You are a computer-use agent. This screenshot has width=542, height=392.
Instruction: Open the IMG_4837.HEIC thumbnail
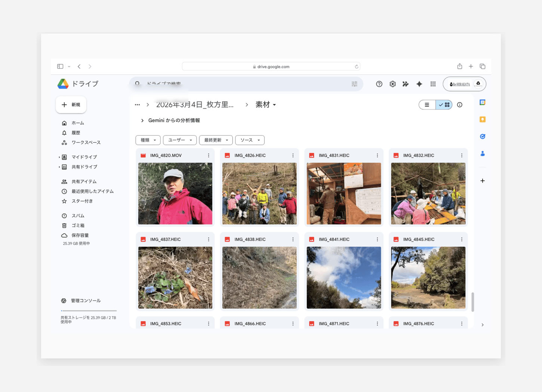[175, 278]
